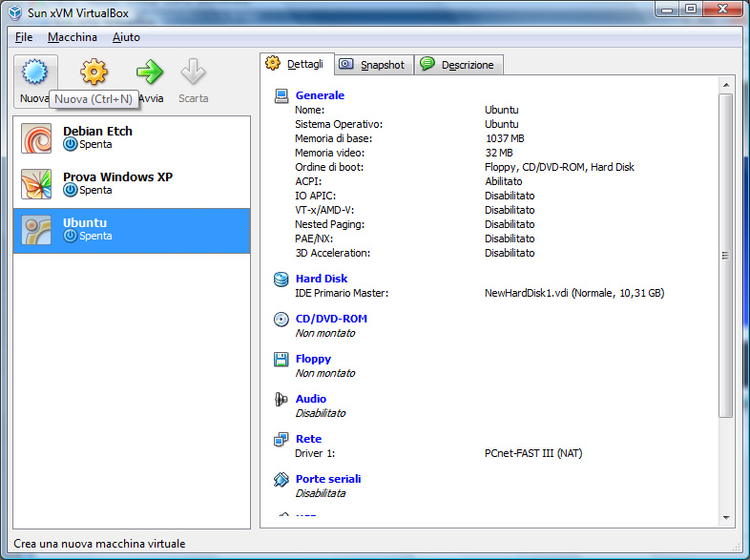The width and height of the screenshot is (750, 560).
Task: Click the power state icon under Debian Etch
Action: click(x=71, y=144)
